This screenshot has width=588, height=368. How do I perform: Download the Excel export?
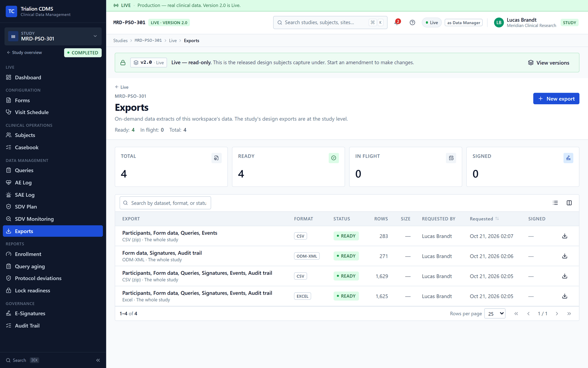tap(565, 296)
